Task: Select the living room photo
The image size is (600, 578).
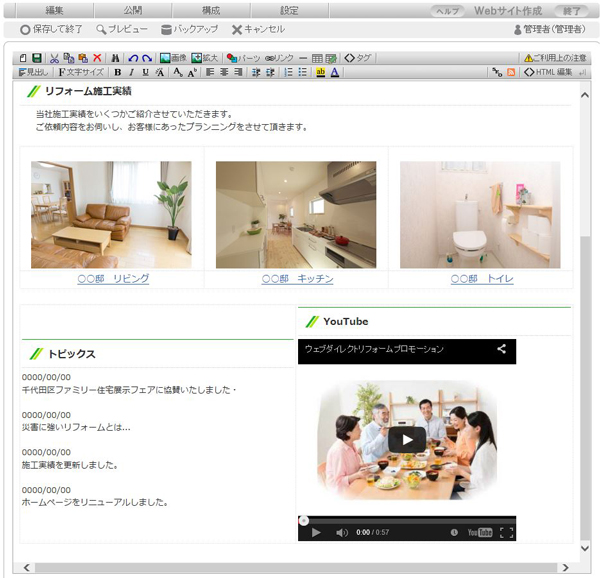Action: (111, 215)
